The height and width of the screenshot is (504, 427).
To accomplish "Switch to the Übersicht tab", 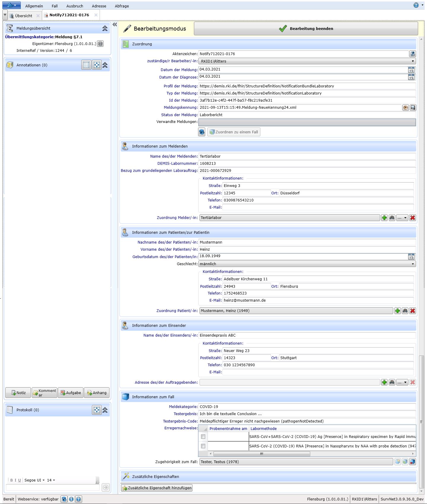I will tap(23, 16).
